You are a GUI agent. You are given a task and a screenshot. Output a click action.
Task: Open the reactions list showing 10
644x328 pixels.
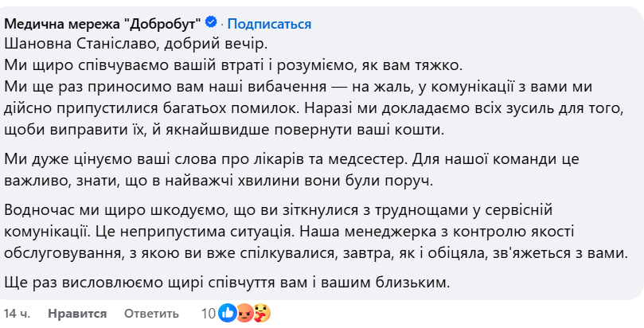tap(208, 314)
